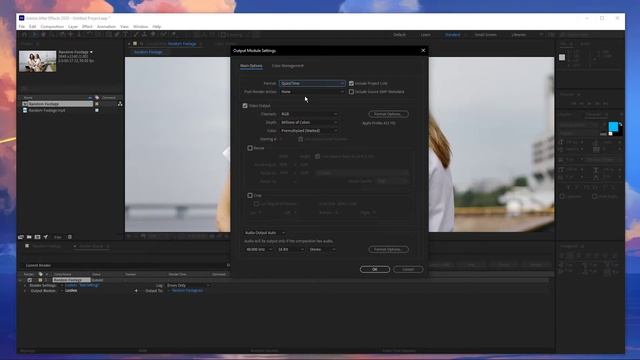Open Post-Render Action dropdown set to None

pos(312,92)
